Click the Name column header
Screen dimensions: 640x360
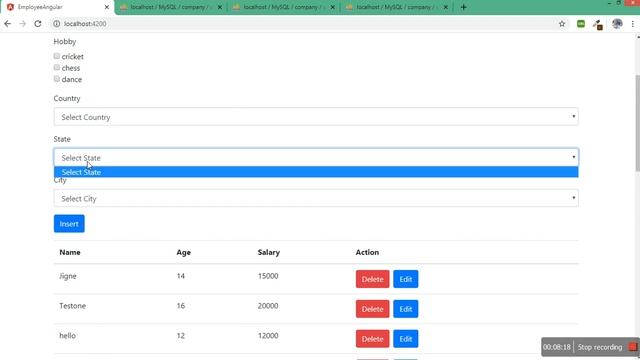(70, 252)
